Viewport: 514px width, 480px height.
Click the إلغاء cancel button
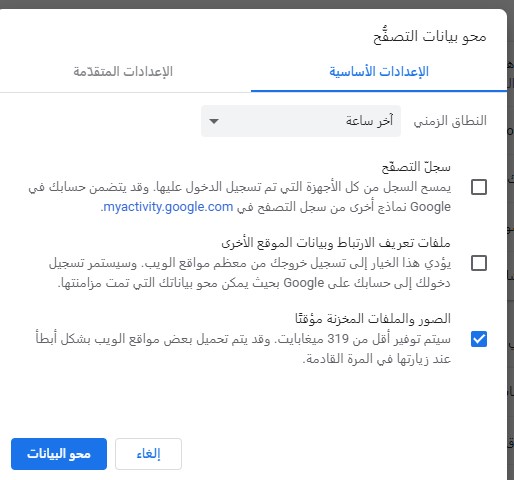(148, 454)
